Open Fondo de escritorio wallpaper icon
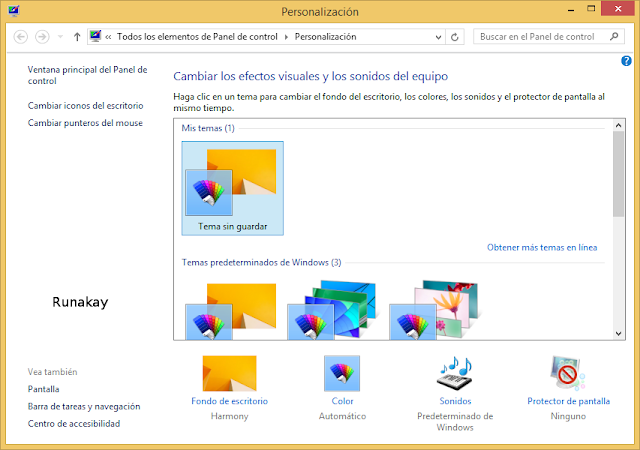Screen dimensions: 640x450 pyautogui.click(x=229, y=373)
